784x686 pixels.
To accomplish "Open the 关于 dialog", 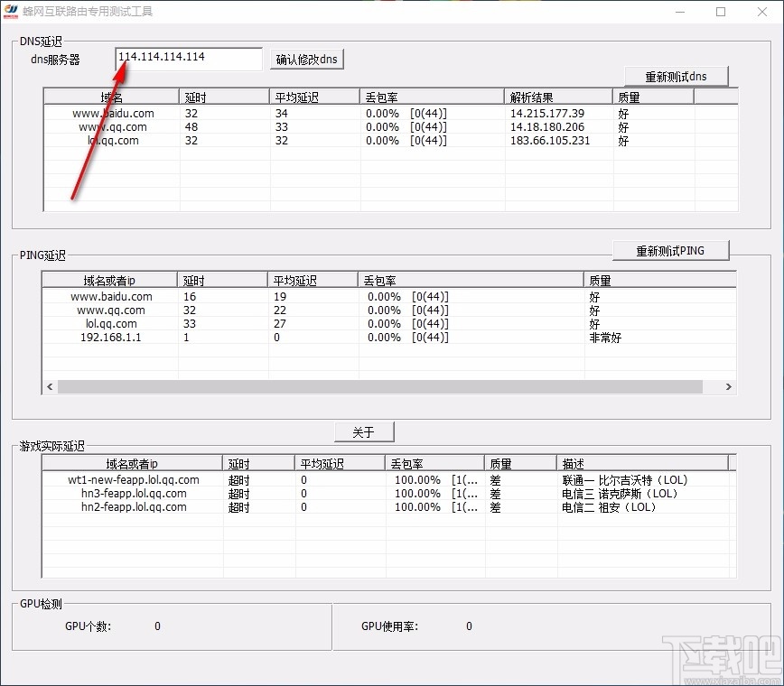I will coord(364,431).
